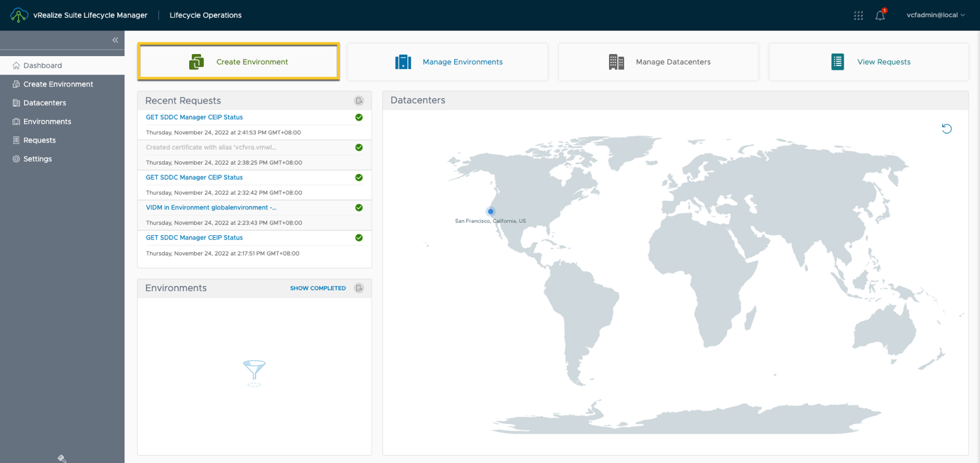
Task: Collapse the sidebar with the double-chevron
Action: click(115, 40)
